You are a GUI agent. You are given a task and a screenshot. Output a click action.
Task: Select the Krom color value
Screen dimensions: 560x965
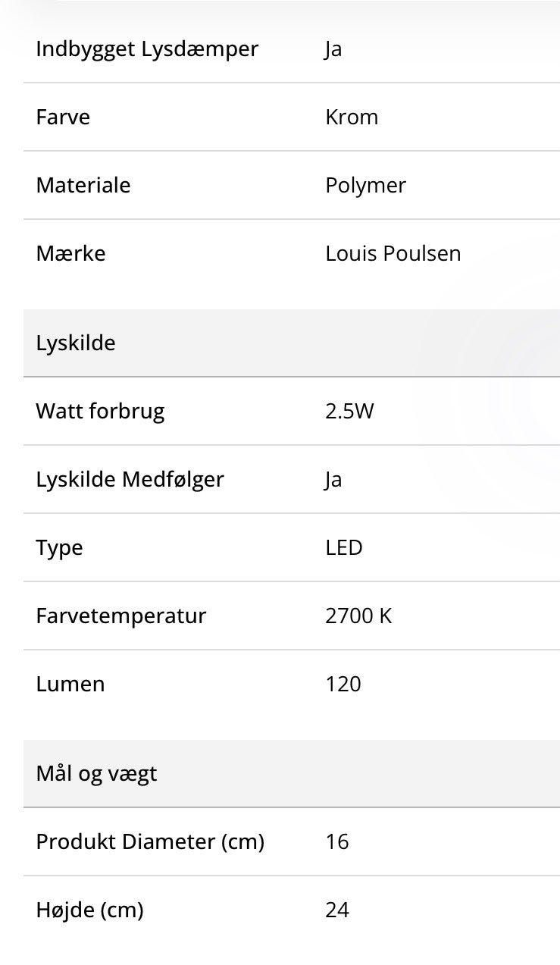point(352,117)
